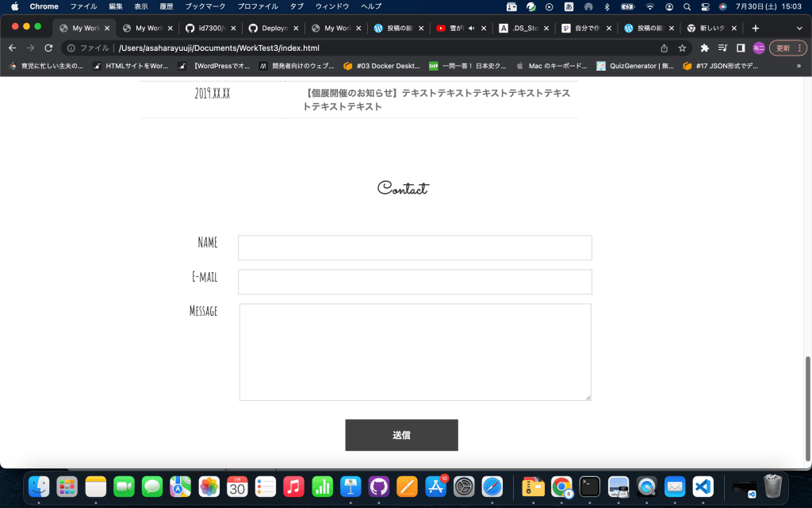
Task: Click the page's vertical scrollbar thumb
Action: [x=808, y=408]
